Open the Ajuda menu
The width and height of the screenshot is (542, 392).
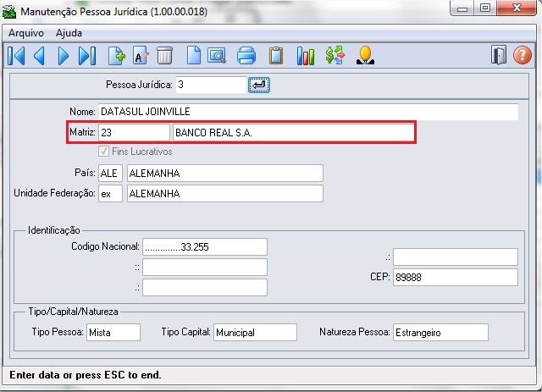[x=69, y=33]
